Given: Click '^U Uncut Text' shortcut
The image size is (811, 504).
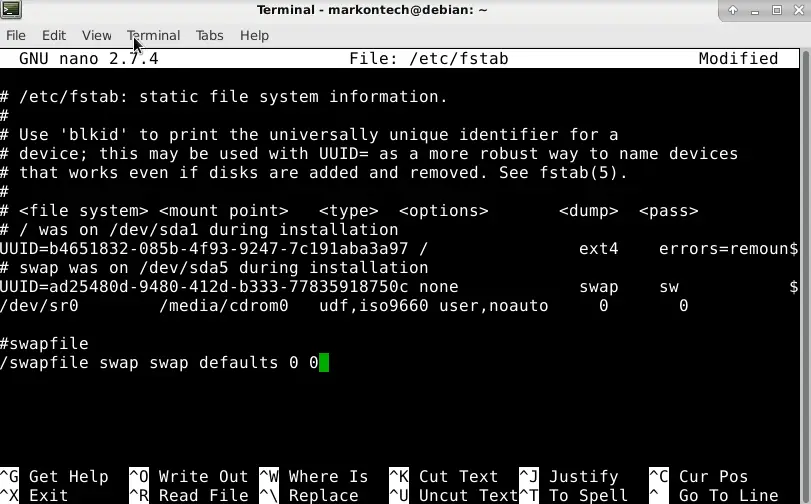Looking at the screenshot, I should [x=454, y=495].
